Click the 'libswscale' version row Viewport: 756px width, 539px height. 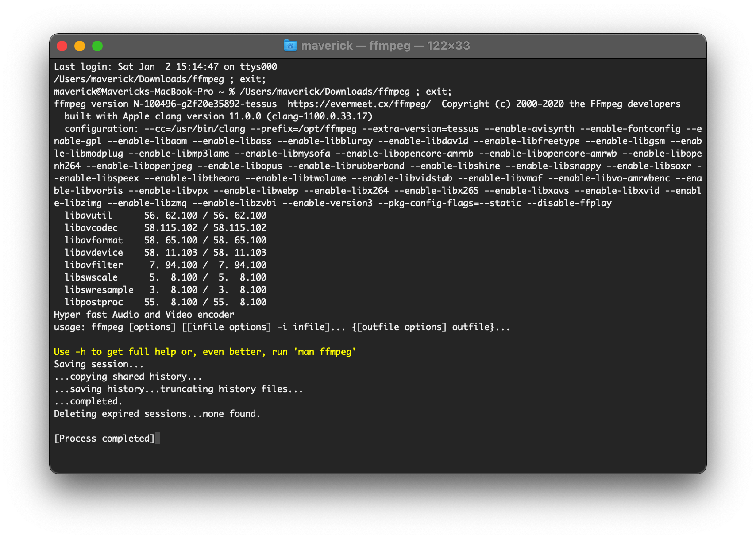166,277
